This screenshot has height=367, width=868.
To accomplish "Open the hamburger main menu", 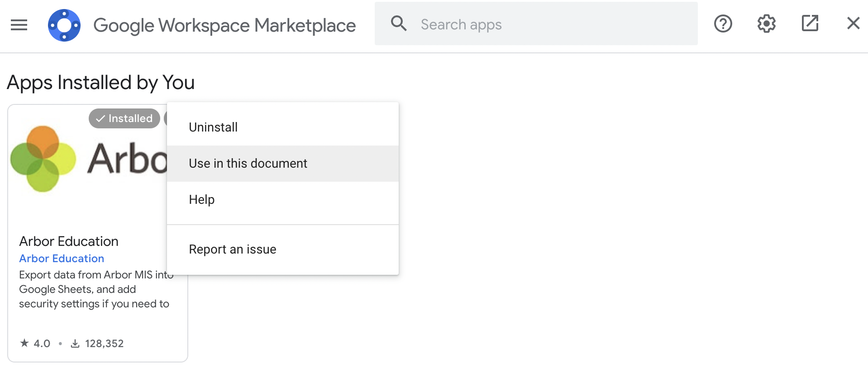I will click(19, 25).
